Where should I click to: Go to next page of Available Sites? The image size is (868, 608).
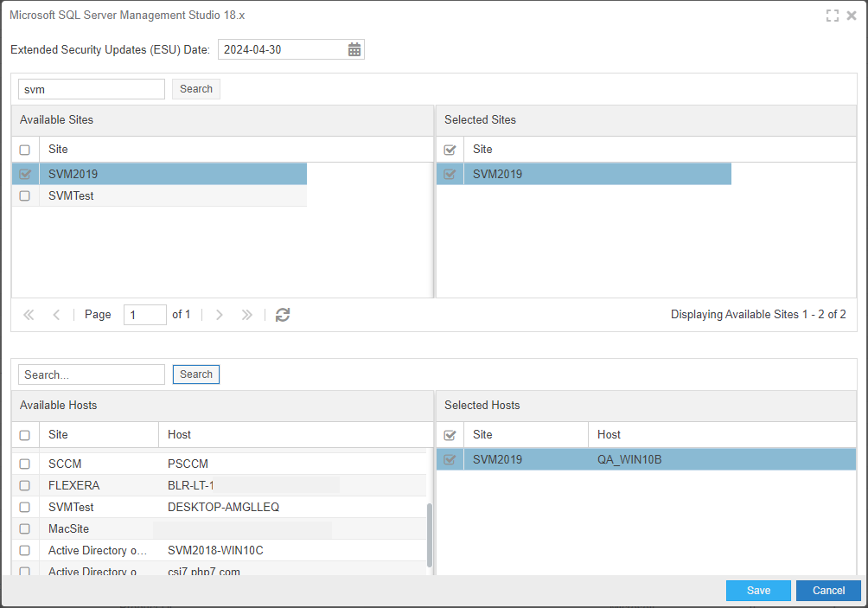220,315
